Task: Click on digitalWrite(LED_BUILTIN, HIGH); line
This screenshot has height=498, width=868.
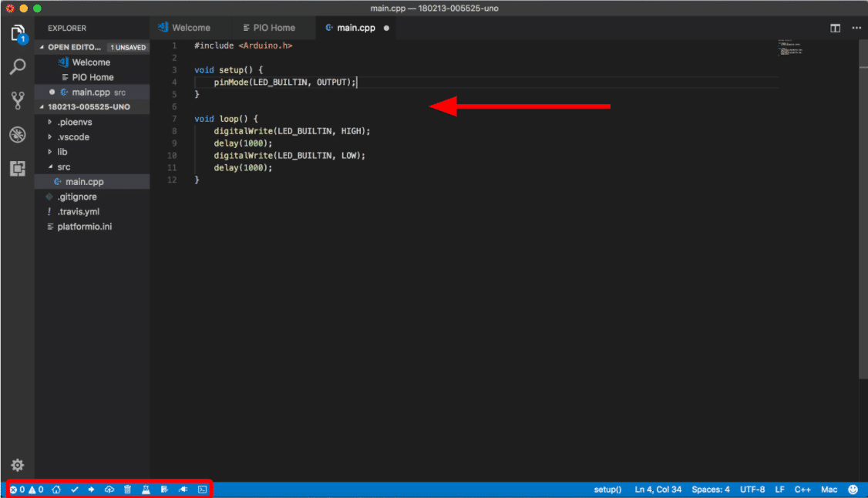Action: [291, 131]
